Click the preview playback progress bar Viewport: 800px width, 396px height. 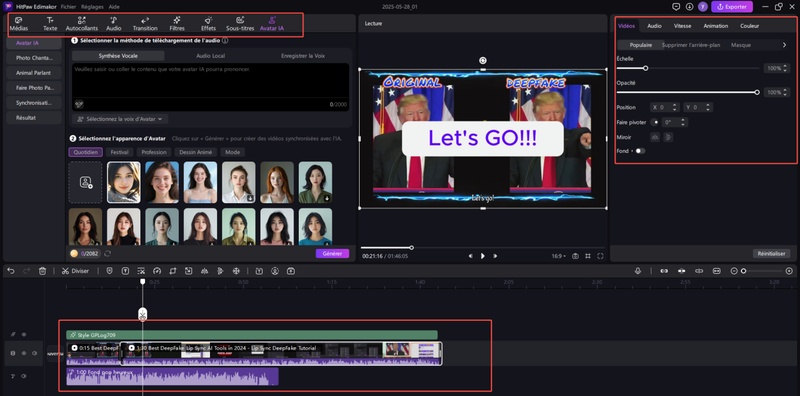(x=483, y=248)
